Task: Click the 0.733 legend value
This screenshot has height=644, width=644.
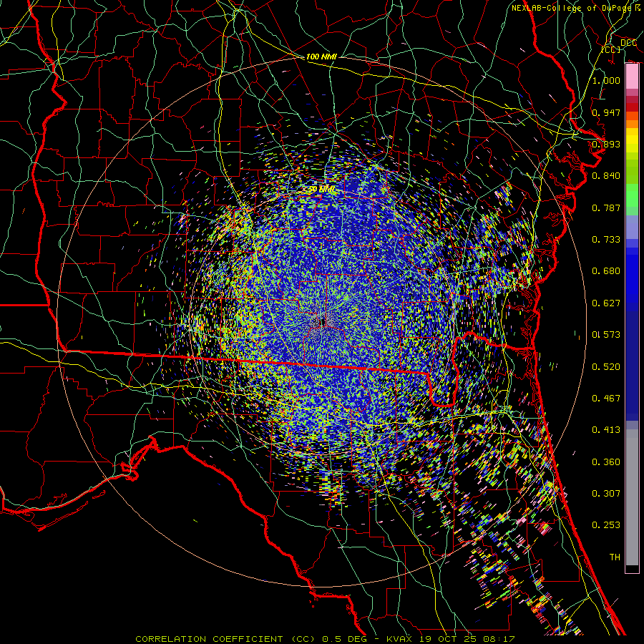Action: [x=606, y=240]
